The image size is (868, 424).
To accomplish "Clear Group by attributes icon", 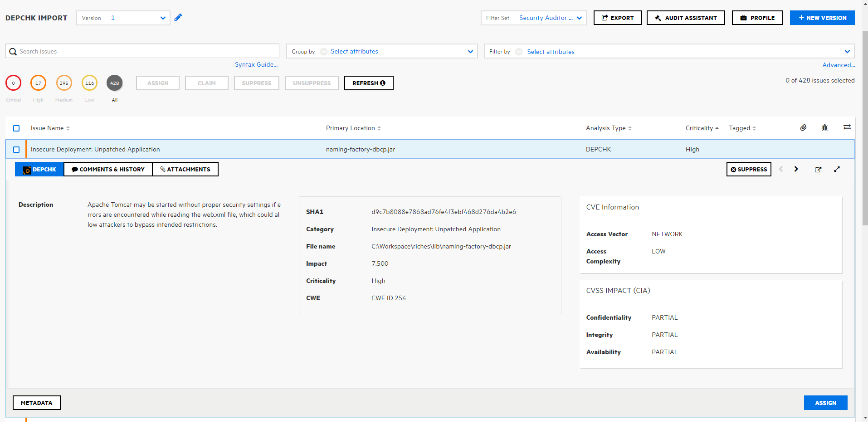I will tap(324, 52).
